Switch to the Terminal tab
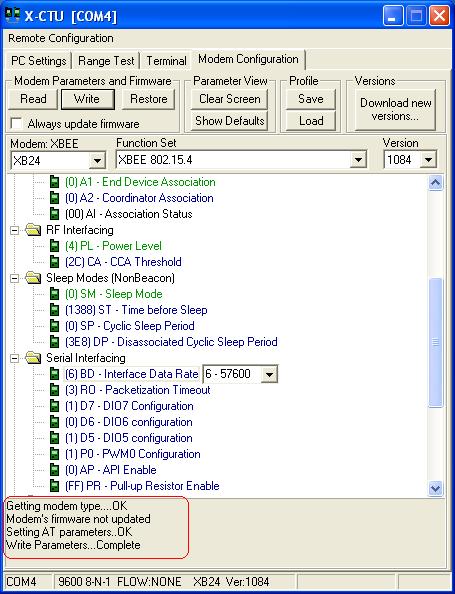The height and width of the screenshot is (594, 455). coord(166,61)
